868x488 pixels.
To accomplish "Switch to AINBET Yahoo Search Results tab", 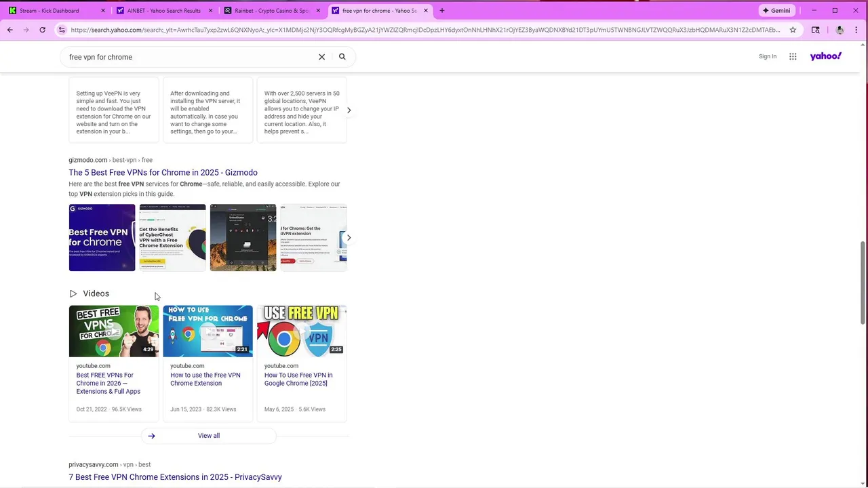I will [x=164, y=11].
